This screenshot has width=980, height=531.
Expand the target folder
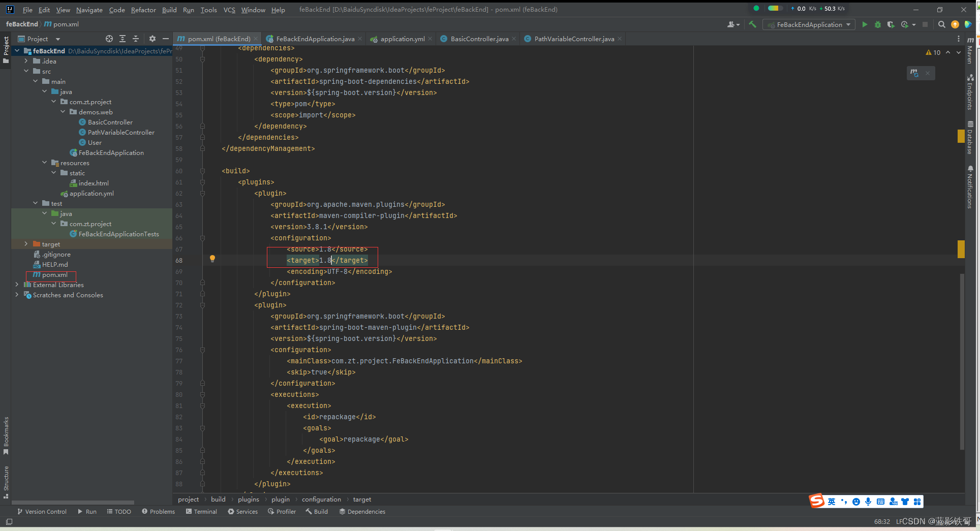[x=26, y=244]
